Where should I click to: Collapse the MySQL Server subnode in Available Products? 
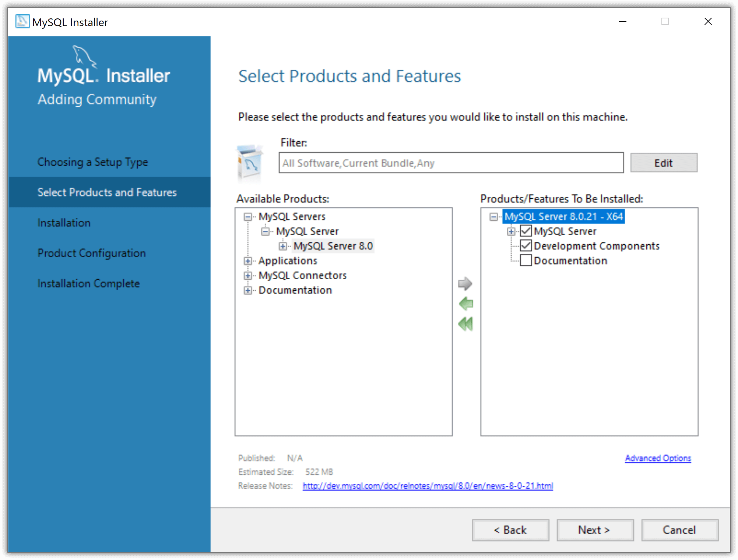[265, 231]
